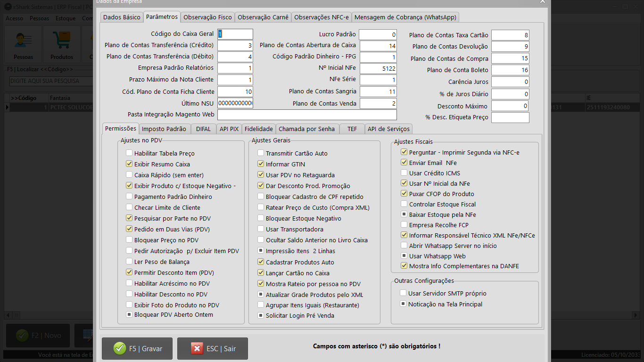Open the Fidelidade tab
Screen dimensions: 644x362
click(259, 129)
